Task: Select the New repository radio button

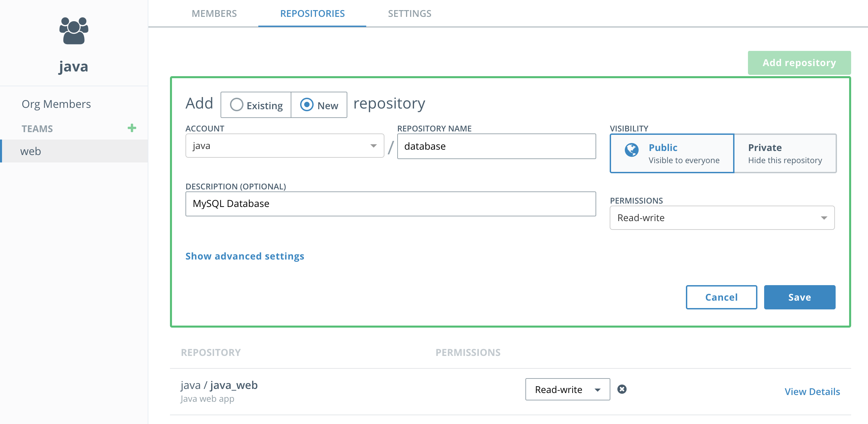Action: point(307,105)
